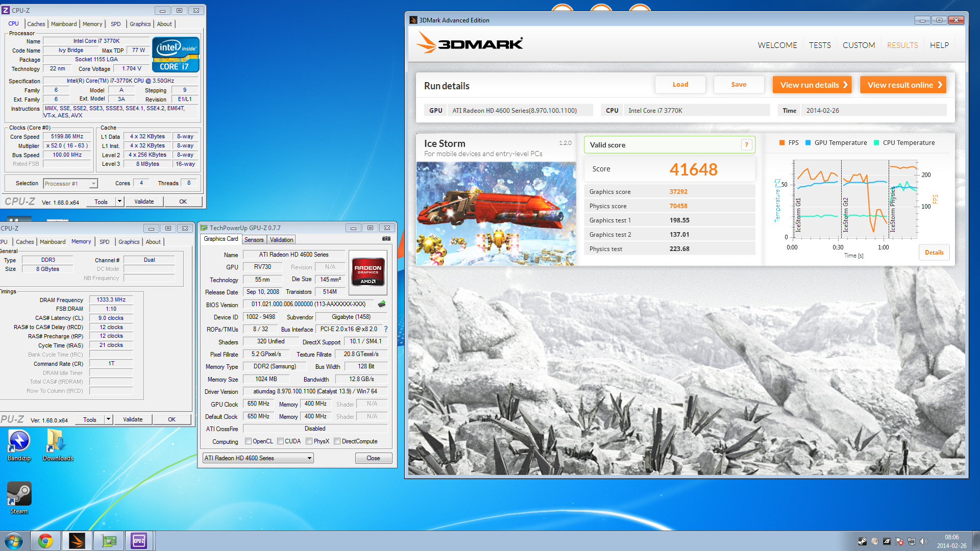This screenshot has width=980, height=551.
Task: Click the camera screenshot icon in GPU-Z
Action: [x=386, y=239]
